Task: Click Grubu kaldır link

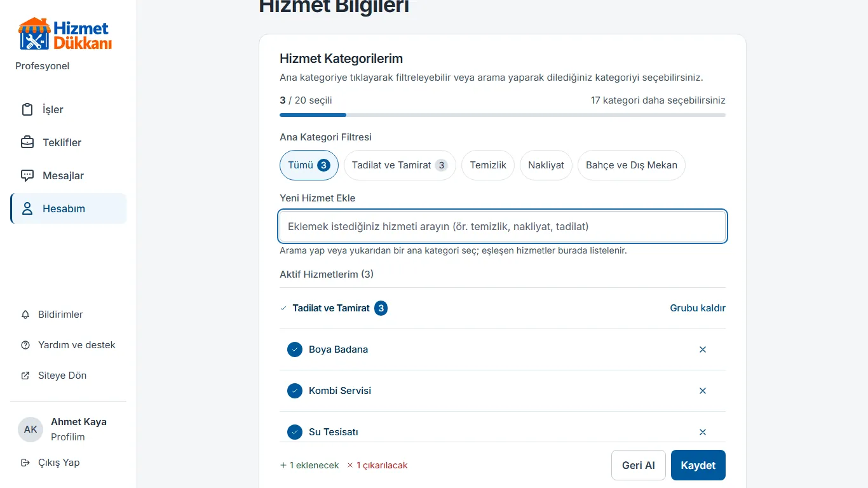Action: coord(698,308)
